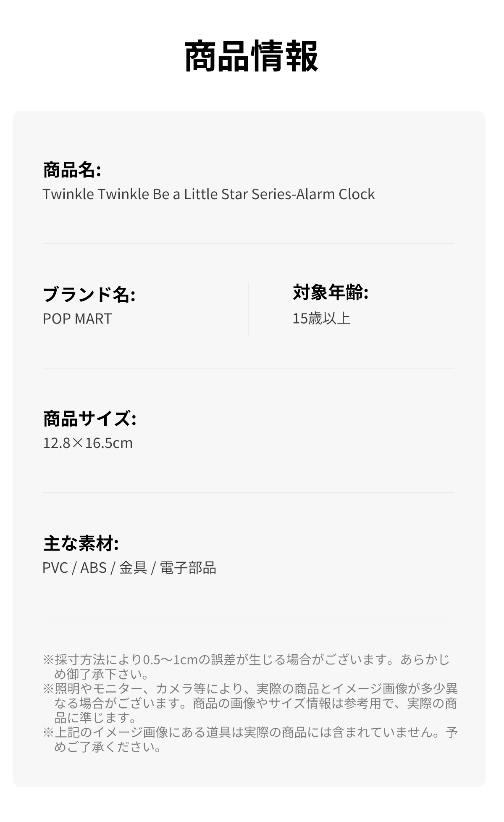Image resolution: width=504 pixels, height=822 pixels.
Task: Select the 対象年齢 label
Action: tap(330, 292)
